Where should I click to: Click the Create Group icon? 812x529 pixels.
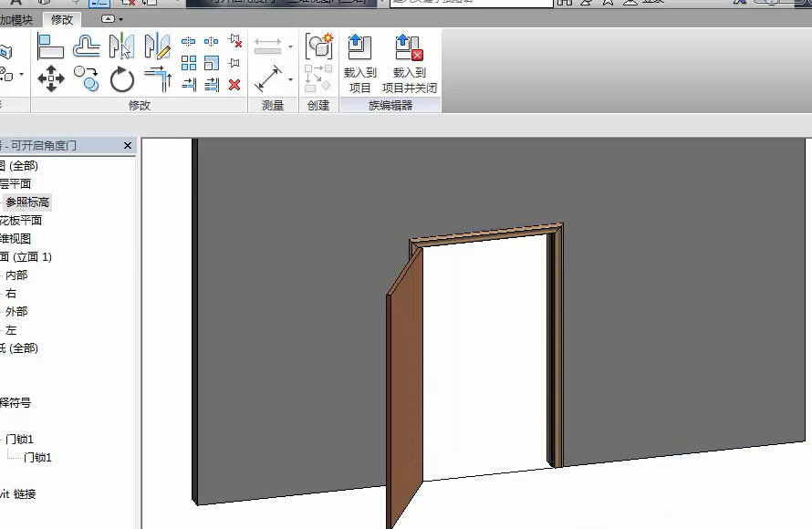[x=319, y=46]
